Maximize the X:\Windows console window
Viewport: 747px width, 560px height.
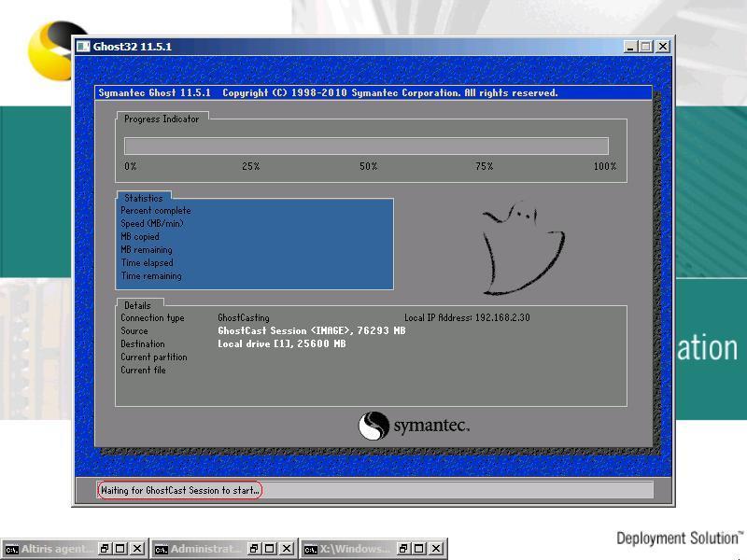tap(419, 549)
